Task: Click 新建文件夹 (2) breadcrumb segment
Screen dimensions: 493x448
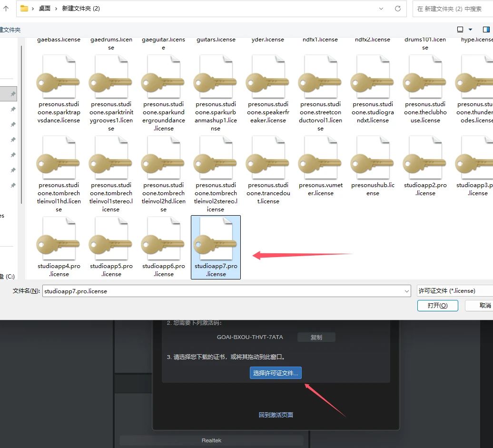Action: pyautogui.click(x=81, y=9)
